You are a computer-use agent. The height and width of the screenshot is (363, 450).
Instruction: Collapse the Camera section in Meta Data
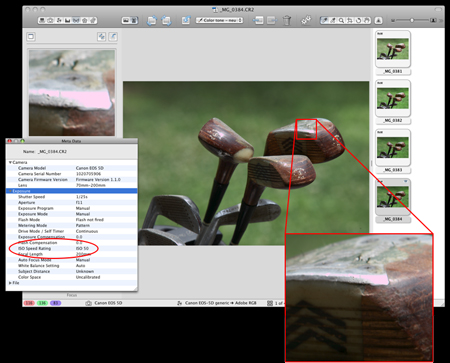[x=10, y=162]
